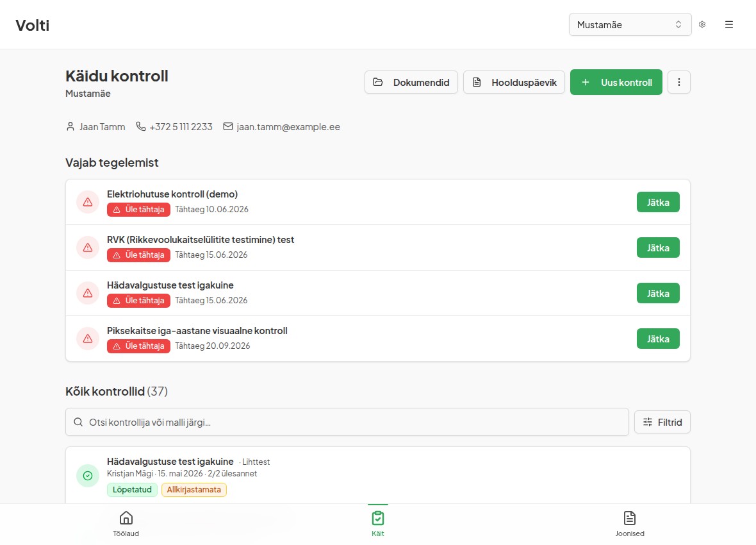This screenshot has height=545, width=756.
Task: Click the person icon beside Jaan Tamm
Action: click(70, 126)
